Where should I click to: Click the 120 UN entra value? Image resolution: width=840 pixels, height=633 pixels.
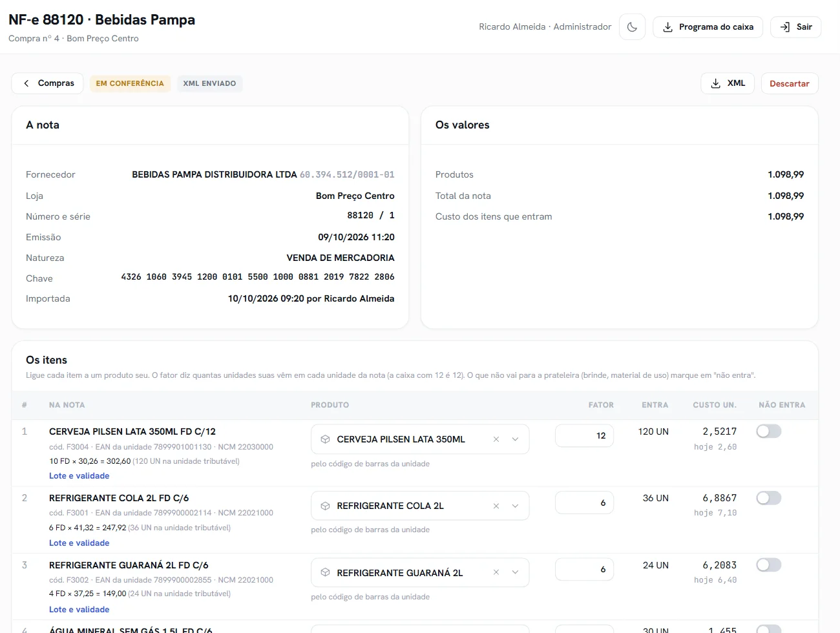pyautogui.click(x=653, y=431)
